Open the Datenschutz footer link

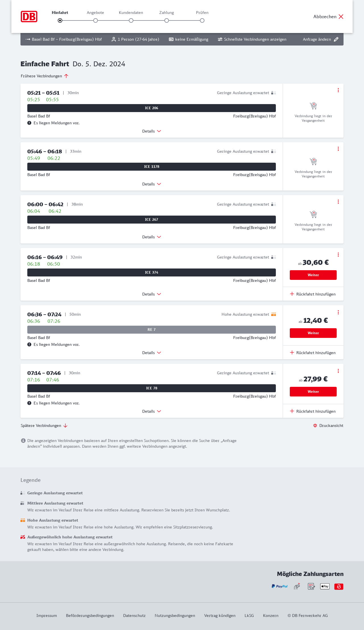tap(134, 615)
